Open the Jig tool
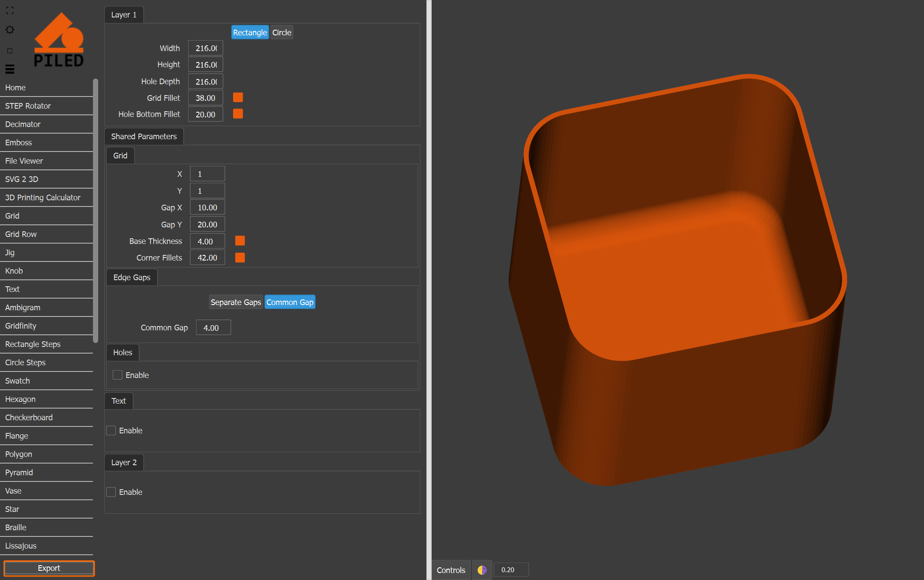 tap(46, 253)
